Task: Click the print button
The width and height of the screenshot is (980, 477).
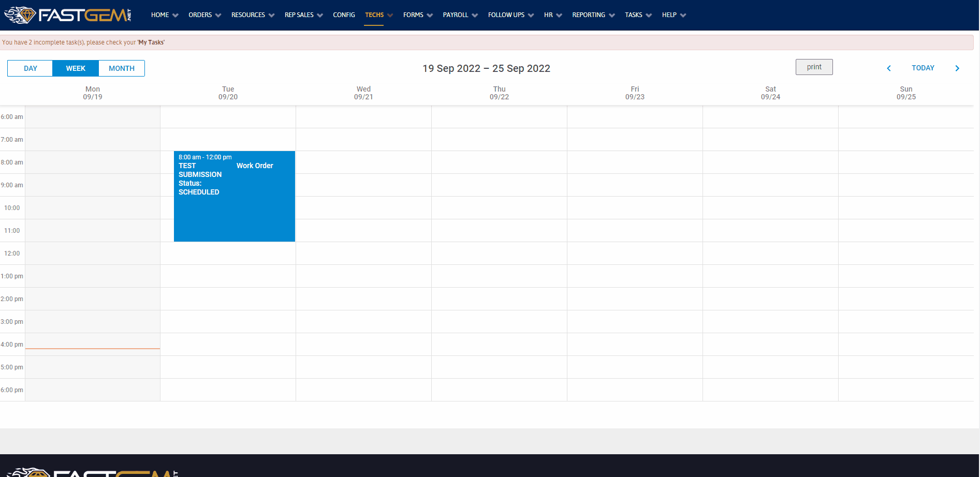Action: point(814,67)
